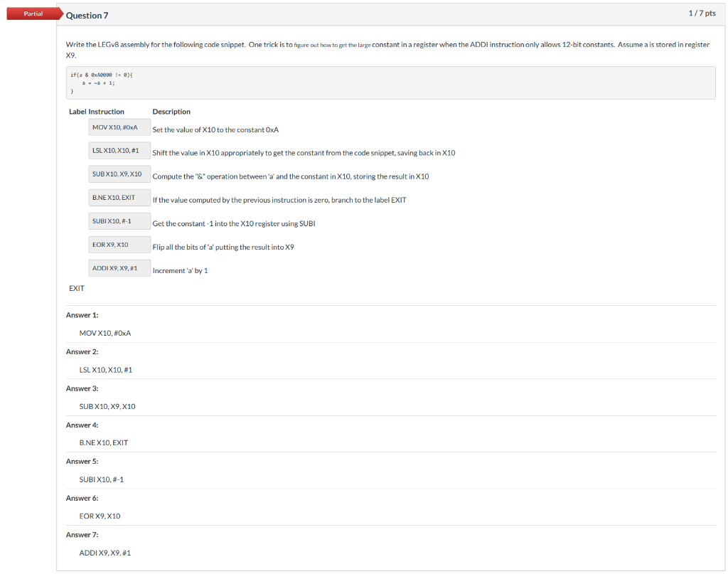Click the code snippet box with if statement

coord(390,83)
